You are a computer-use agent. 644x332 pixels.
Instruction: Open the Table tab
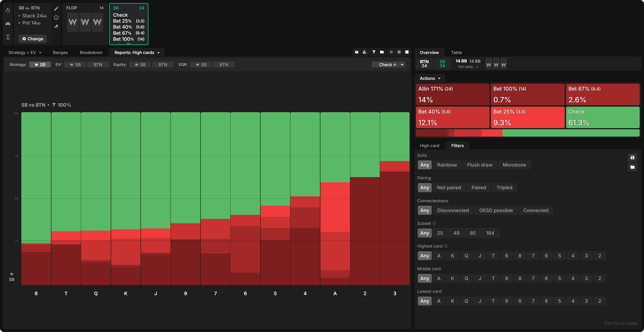click(456, 53)
